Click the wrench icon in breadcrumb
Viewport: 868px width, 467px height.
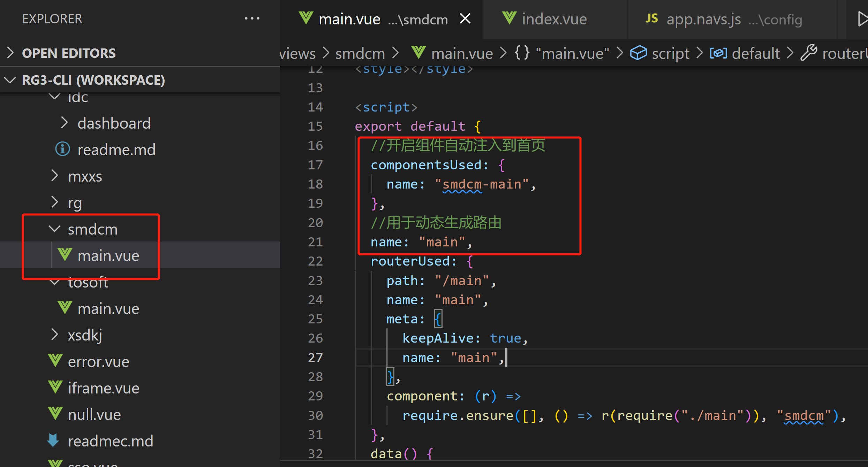(x=809, y=53)
